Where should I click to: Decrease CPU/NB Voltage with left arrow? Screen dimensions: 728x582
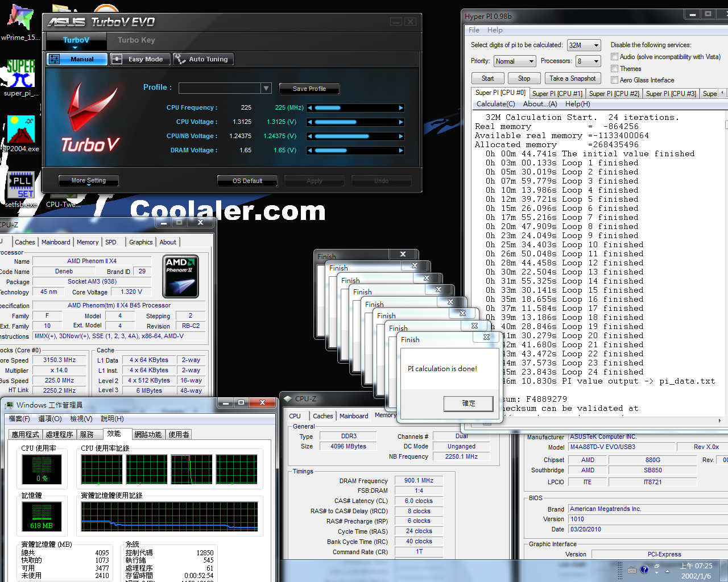click(309, 136)
